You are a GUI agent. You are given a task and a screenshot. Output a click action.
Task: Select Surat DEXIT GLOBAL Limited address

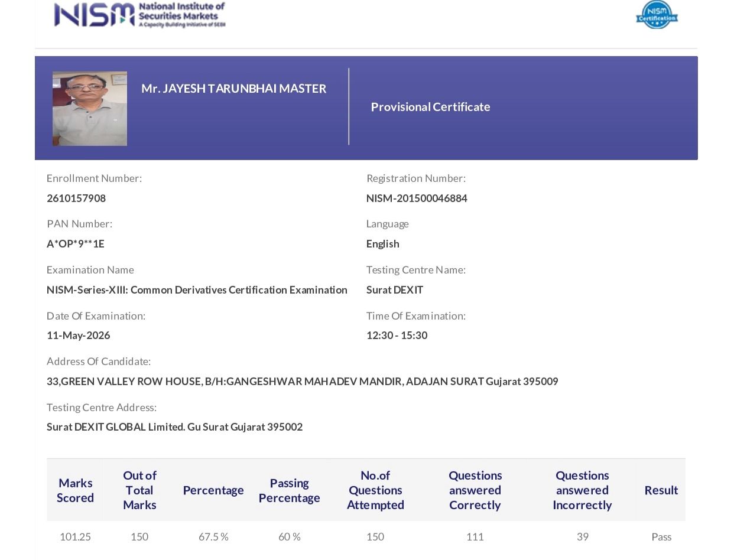175,427
